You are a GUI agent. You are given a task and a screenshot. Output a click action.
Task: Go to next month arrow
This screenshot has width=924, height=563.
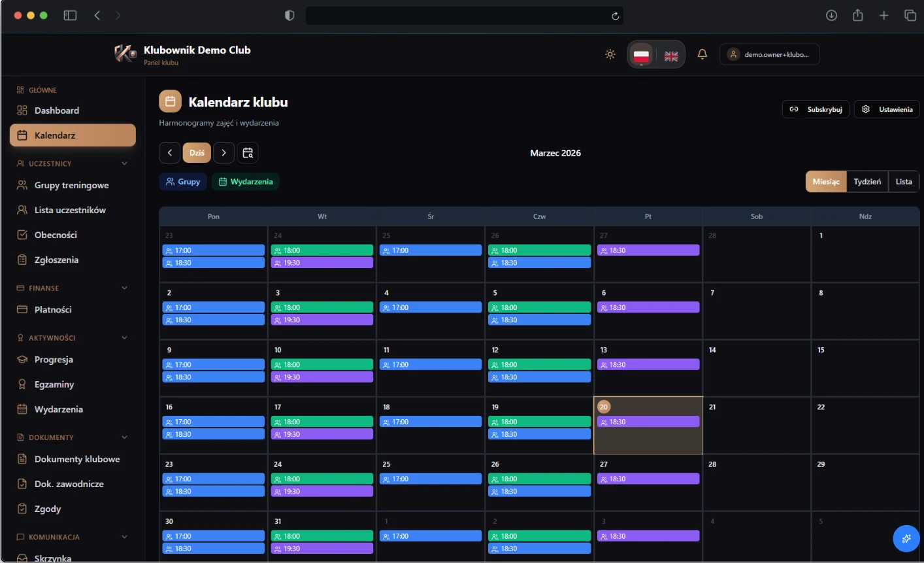(223, 153)
